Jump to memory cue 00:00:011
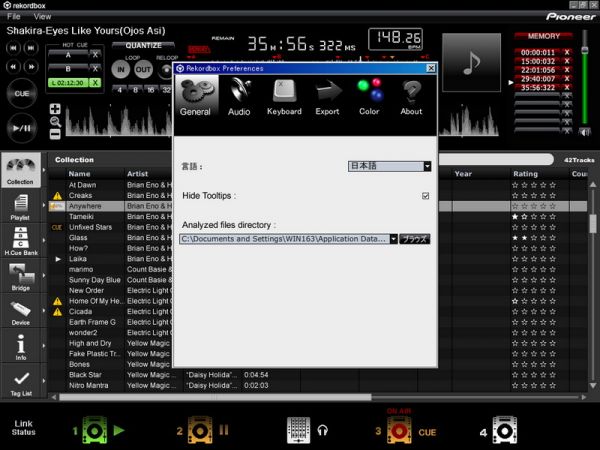The image size is (600, 450). [538, 52]
